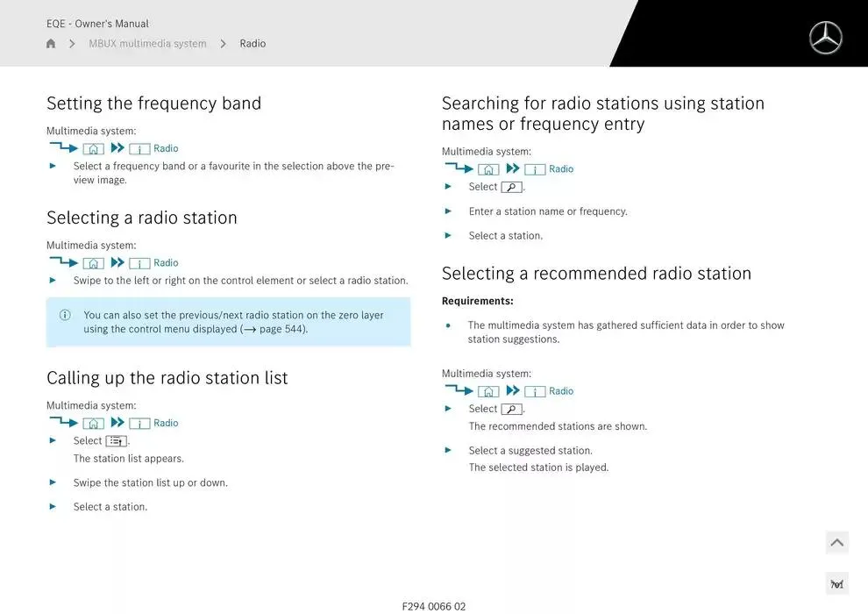This screenshot has width=868, height=614.
Task: Click Radio link under Selecting a radio station
Action: [166, 263]
